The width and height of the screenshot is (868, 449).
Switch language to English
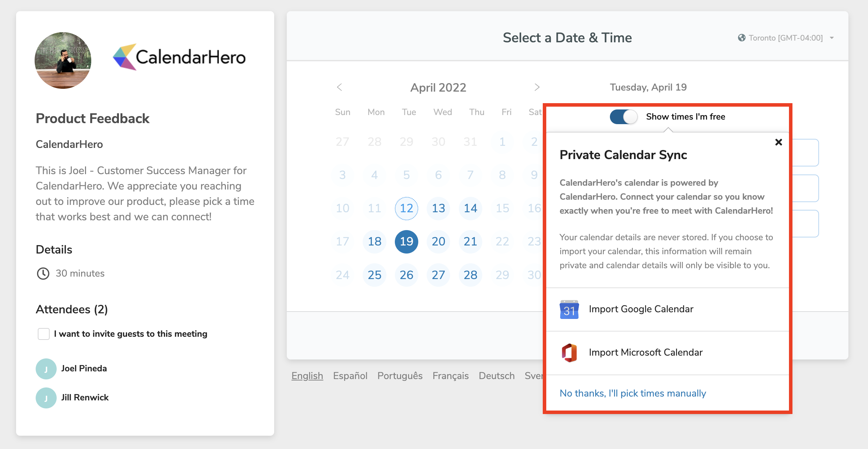(x=307, y=376)
